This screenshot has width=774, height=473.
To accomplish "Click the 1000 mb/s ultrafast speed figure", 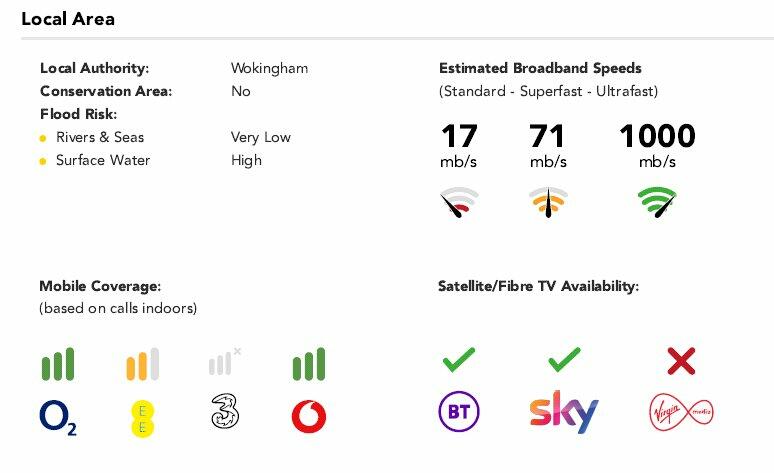I will point(657,136).
